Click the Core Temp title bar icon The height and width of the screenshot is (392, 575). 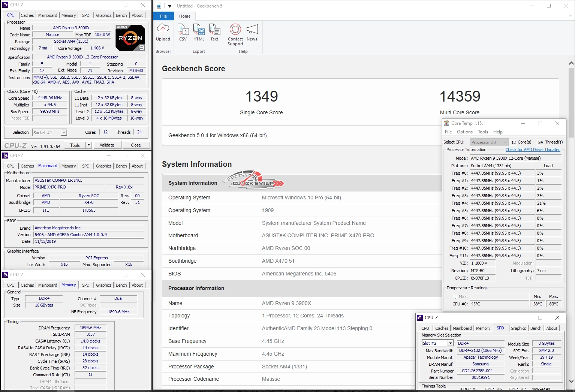coord(446,123)
